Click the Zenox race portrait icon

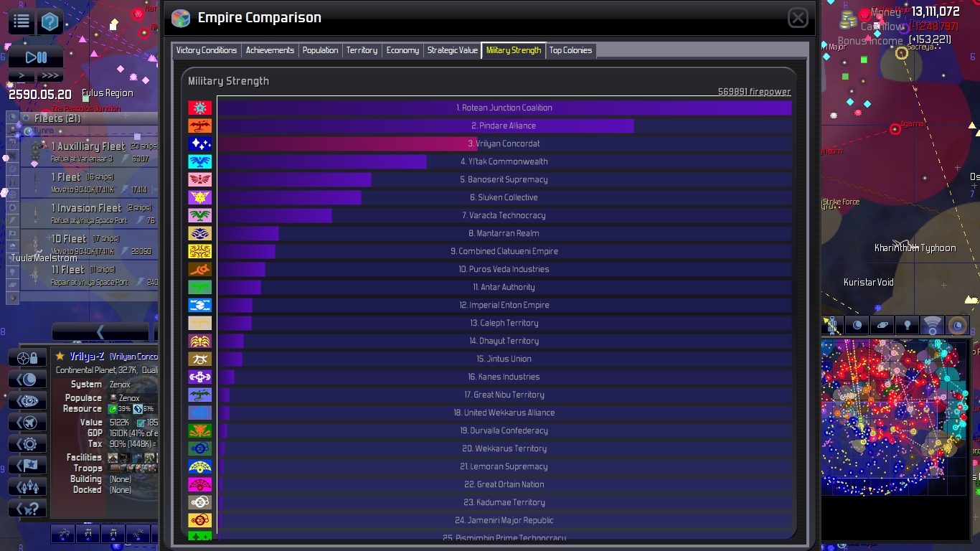[113, 397]
